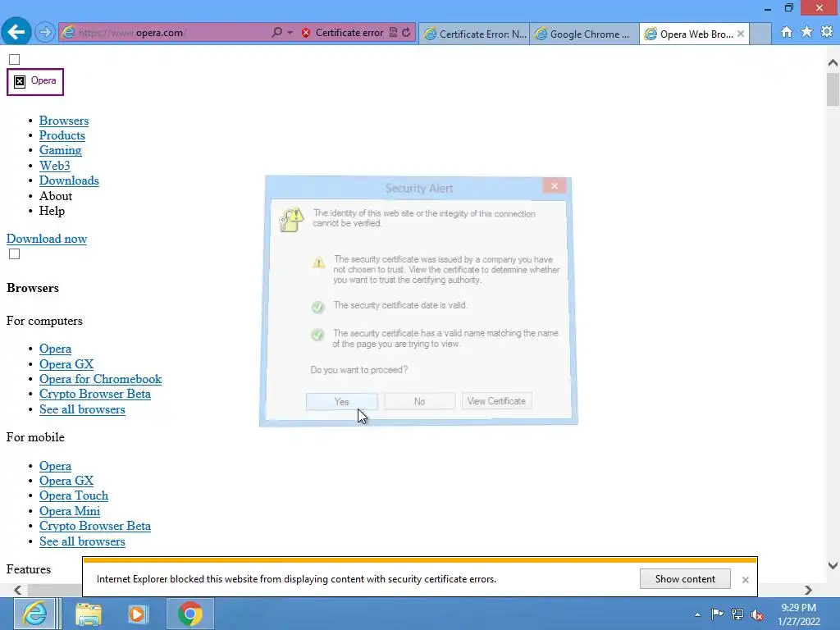Viewport: 840px width, 630px height.
Task: Click the vertical scrollbar thumb
Action: coord(833,89)
